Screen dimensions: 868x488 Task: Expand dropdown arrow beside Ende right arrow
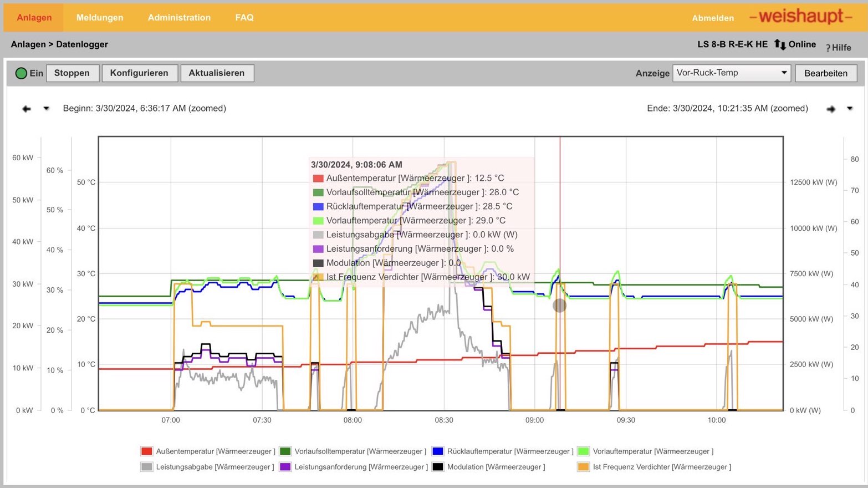coord(850,109)
